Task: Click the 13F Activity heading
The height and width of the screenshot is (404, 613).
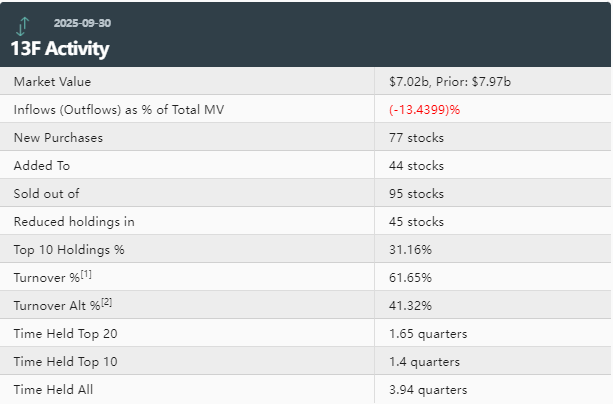Action: point(60,48)
